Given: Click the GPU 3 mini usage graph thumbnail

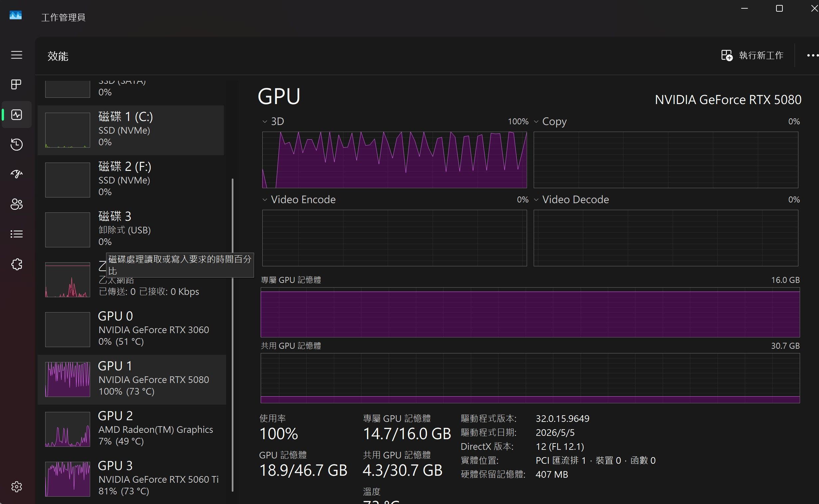Looking at the screenshot, I should pos(68,479).
